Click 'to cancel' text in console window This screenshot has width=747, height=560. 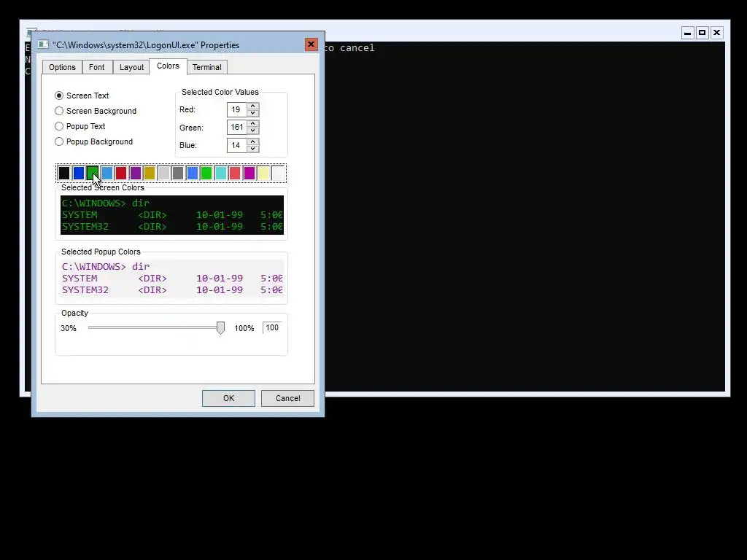[350, 47]
